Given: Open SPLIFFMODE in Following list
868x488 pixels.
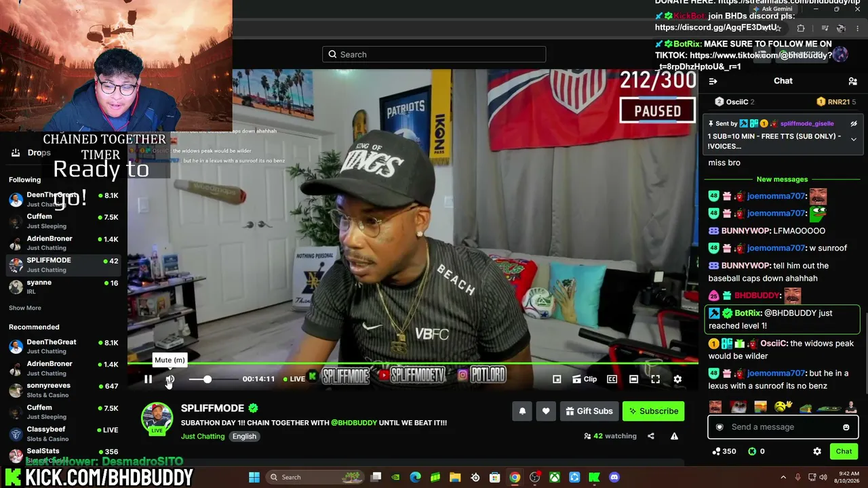Looking at the screenshot, I should (x=64, y=264).
